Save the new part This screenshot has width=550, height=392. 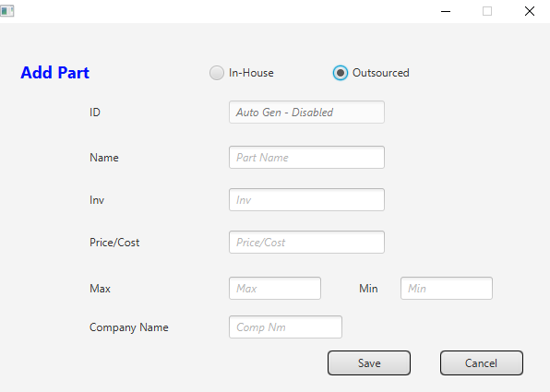tap(369, 362)
